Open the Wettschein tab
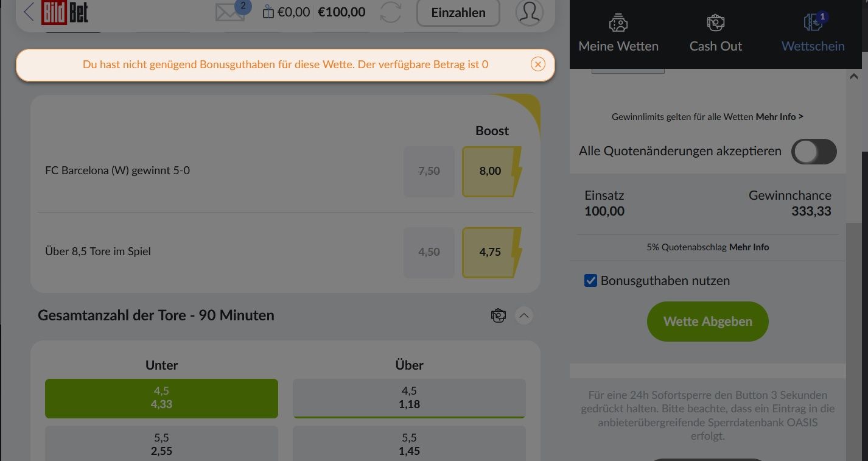868x461 pixels. pos(813,33)
